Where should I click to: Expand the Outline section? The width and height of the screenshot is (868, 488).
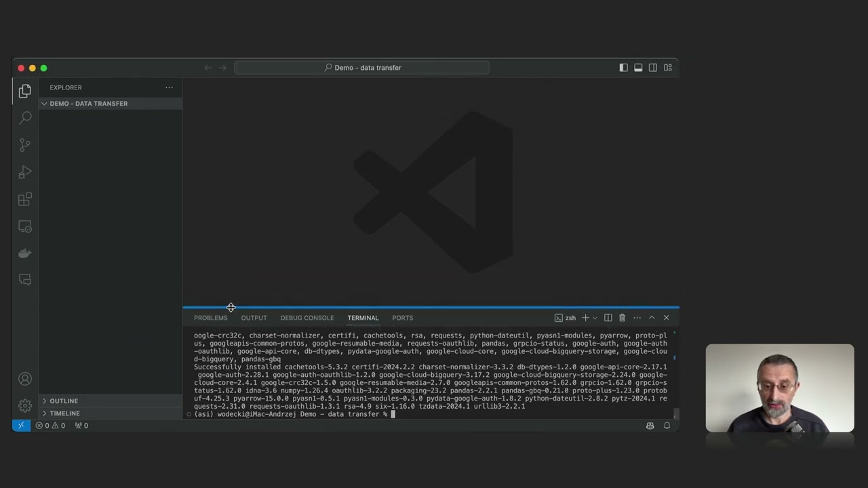(111, 401)
